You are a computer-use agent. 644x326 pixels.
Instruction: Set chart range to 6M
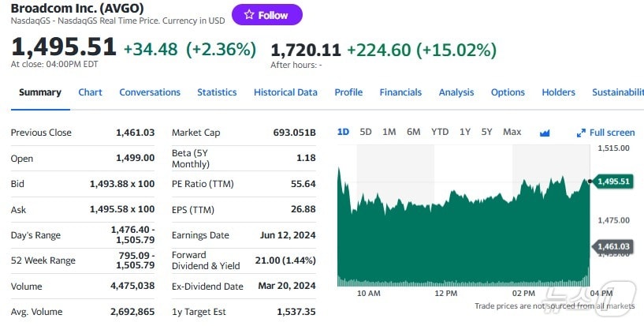pyautogui.click(x=414, y=132)
